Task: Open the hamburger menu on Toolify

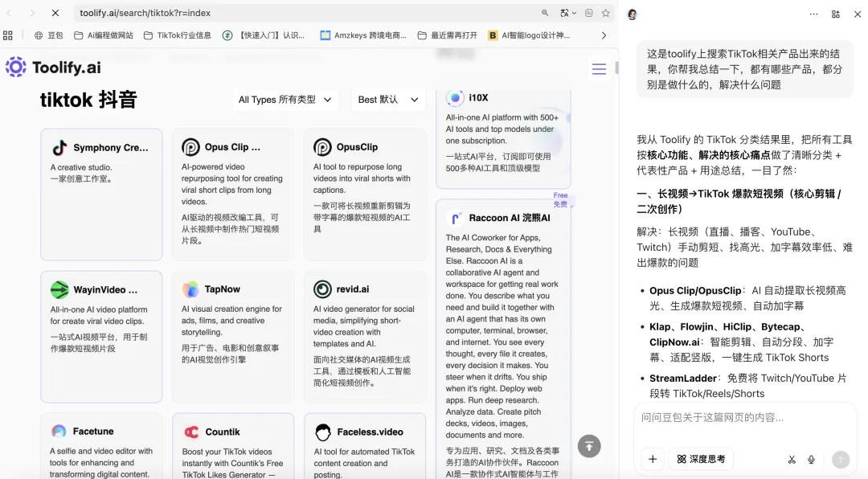Action: pos(599,68)
